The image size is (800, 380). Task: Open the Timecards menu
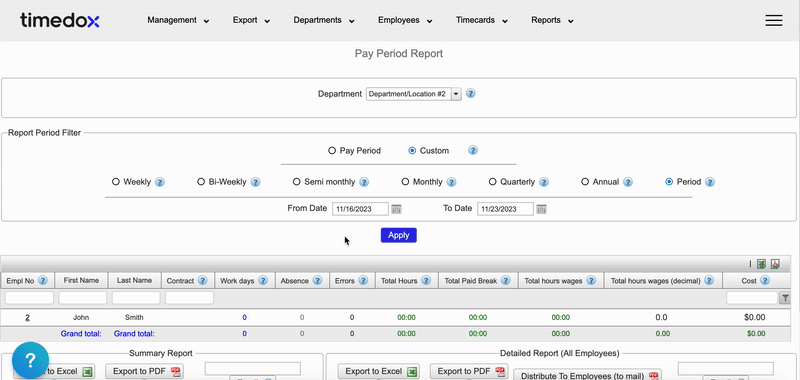coord(482,20)
